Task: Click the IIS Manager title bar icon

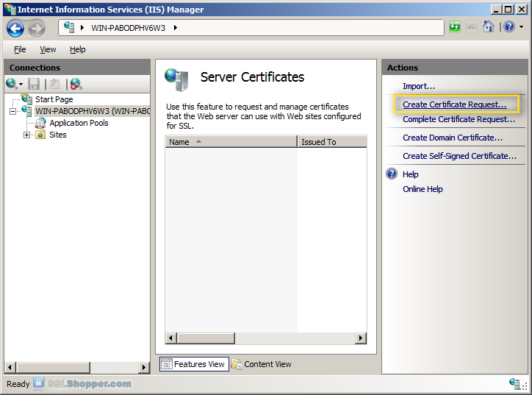Action: pyautogui.click(x=10, y=9)
